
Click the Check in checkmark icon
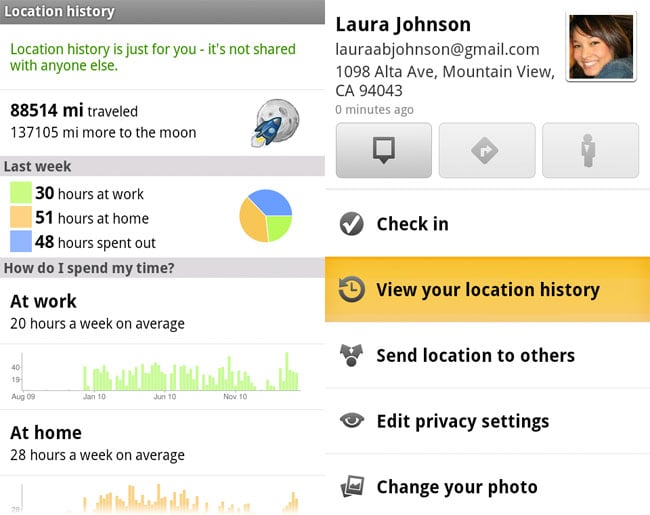coord(351,224)
